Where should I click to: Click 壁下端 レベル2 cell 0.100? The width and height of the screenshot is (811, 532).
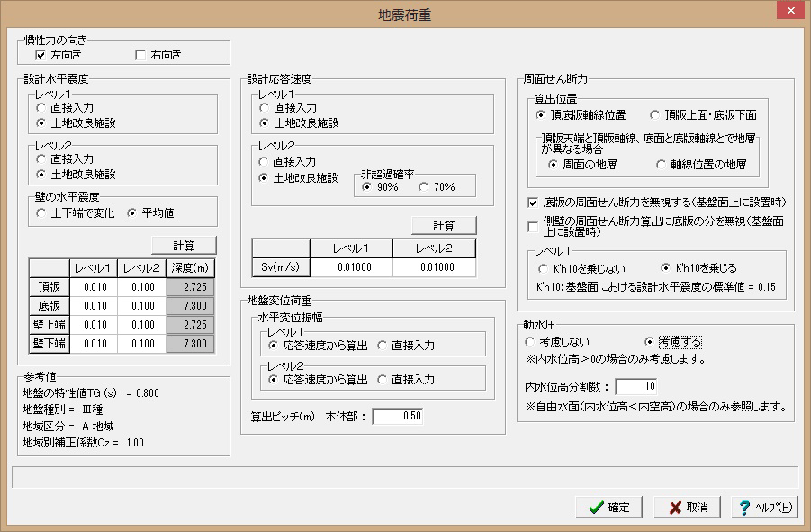click(141, 344)
